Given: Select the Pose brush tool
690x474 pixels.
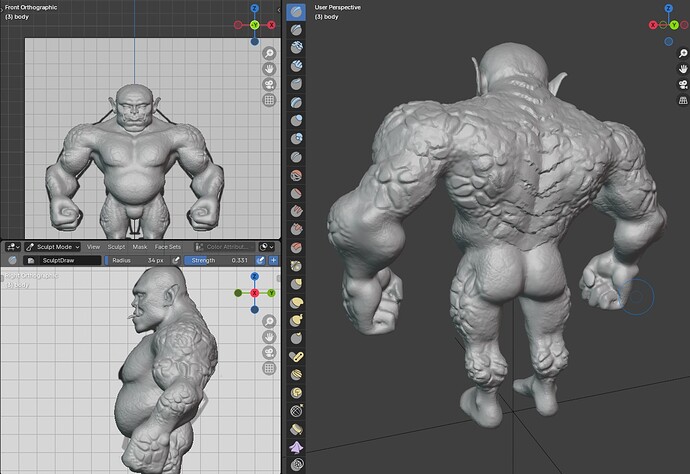Looking at the screenshot, I should (x=296, y=356).
